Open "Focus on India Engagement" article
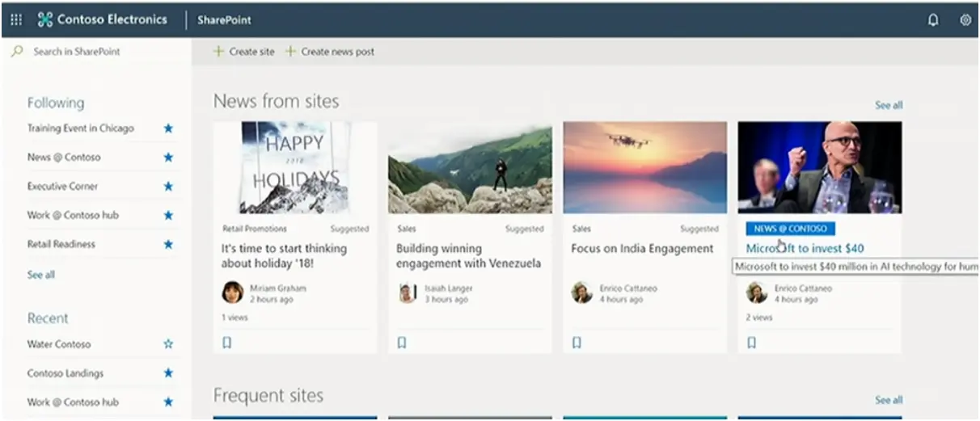This screenshot has width=980, height=421. [643, 249]
